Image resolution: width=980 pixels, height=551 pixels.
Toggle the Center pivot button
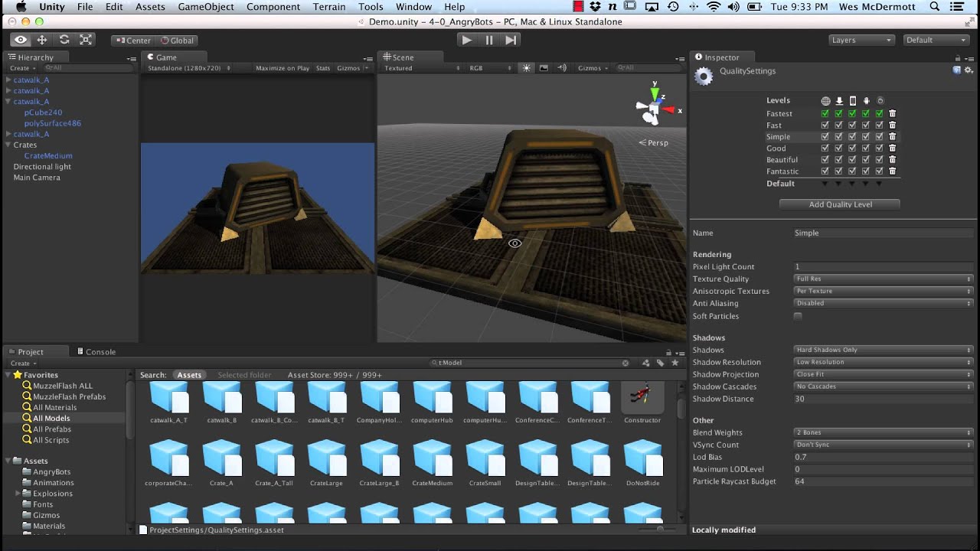[133, 41]
